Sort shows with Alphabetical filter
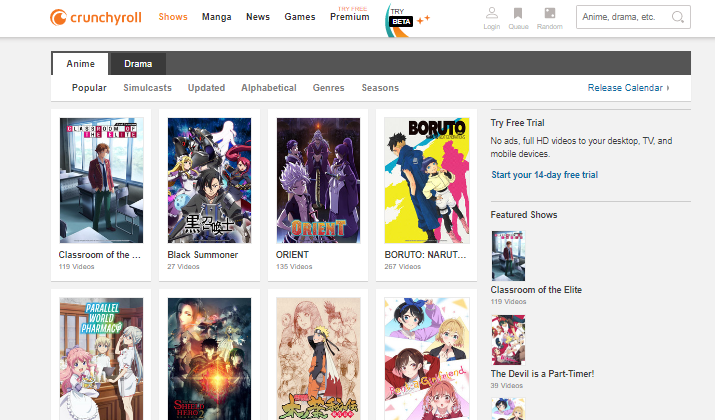This screenshot has height=420, width=715. 269,88
